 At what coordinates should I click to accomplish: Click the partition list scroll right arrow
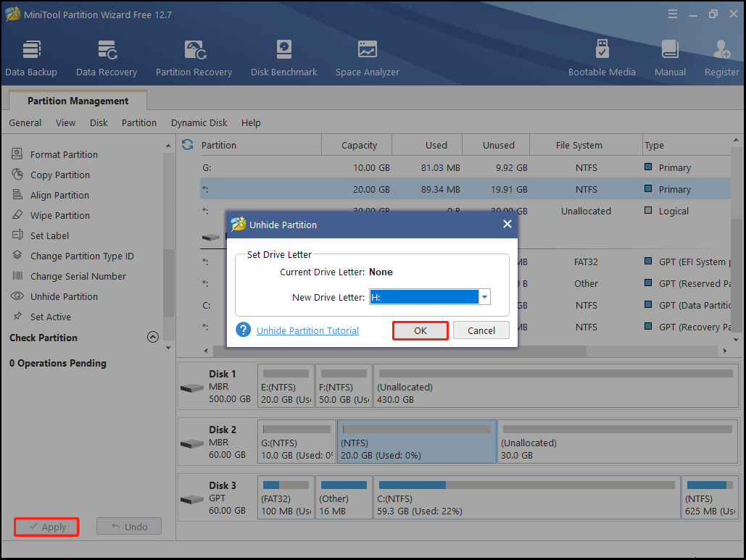(724, 351)
